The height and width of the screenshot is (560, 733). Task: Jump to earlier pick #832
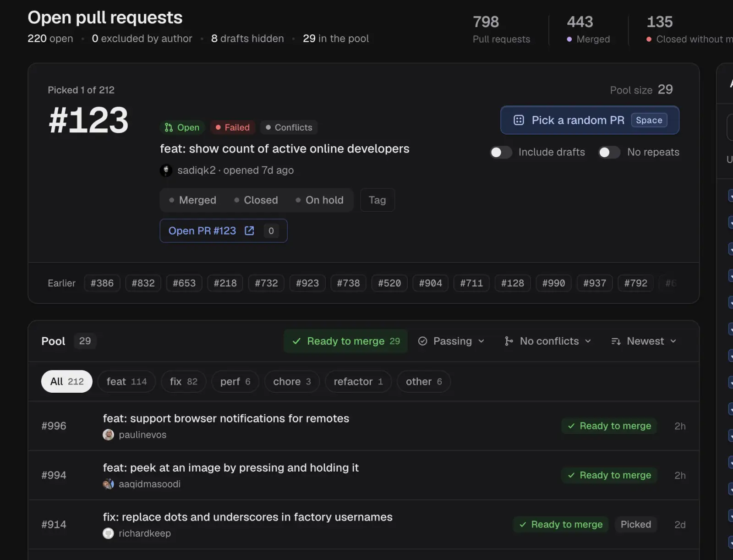coord(143,283)
